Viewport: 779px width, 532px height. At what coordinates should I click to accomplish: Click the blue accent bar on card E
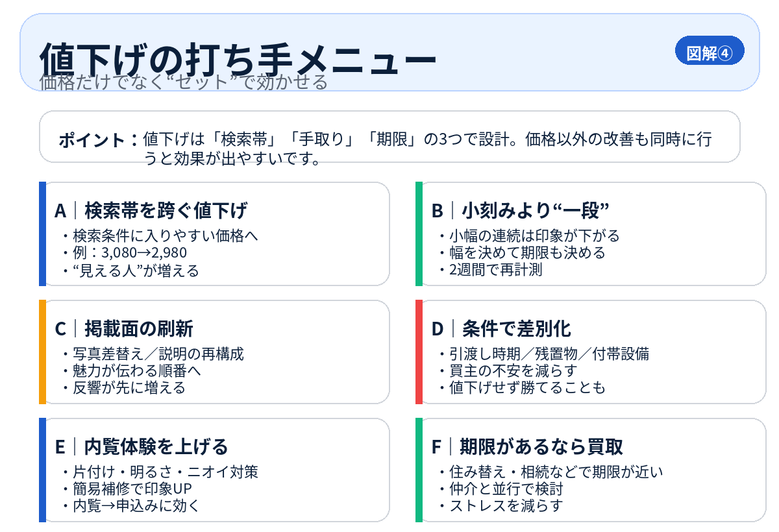[x=42, y=470]
